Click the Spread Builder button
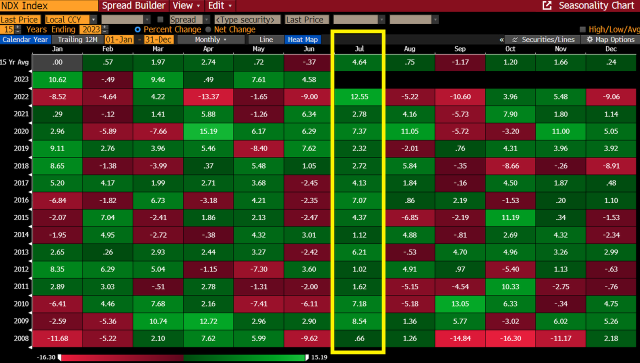 click(x=133, y=6)
